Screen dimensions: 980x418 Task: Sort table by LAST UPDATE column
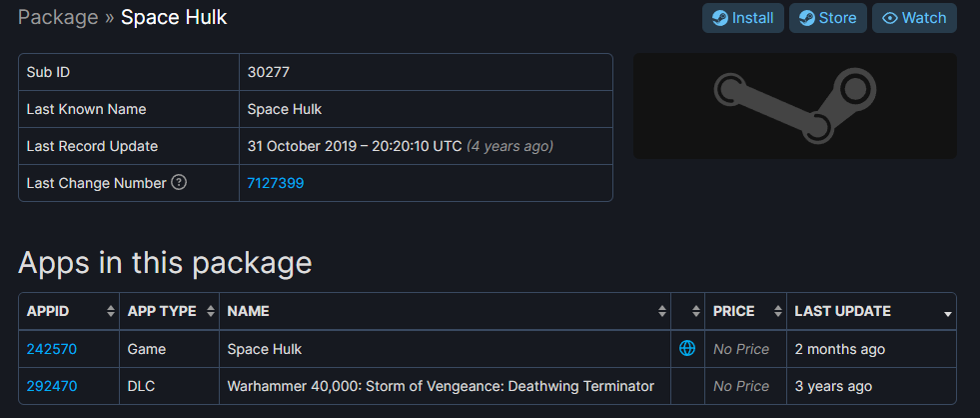pos(871,311)
